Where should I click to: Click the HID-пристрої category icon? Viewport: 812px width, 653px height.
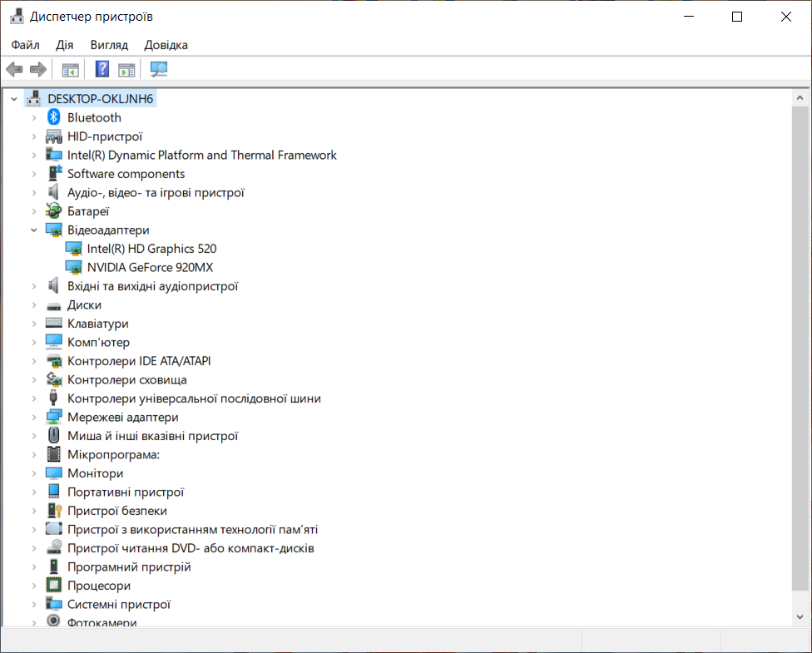(x=54, y=136)
